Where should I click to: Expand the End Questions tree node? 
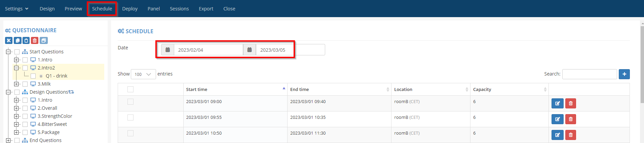coord(8,140)
